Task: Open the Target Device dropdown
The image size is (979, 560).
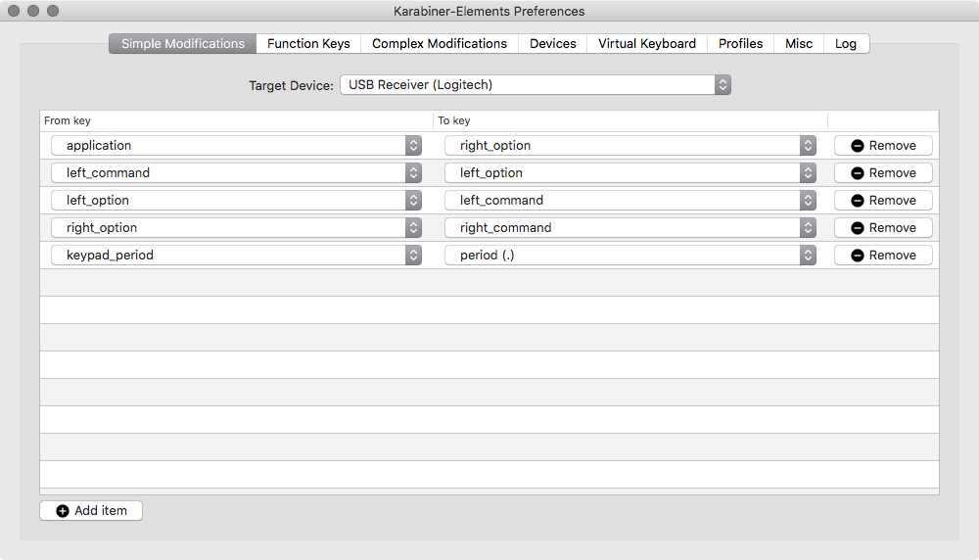Action: click(x=536, y=85)
